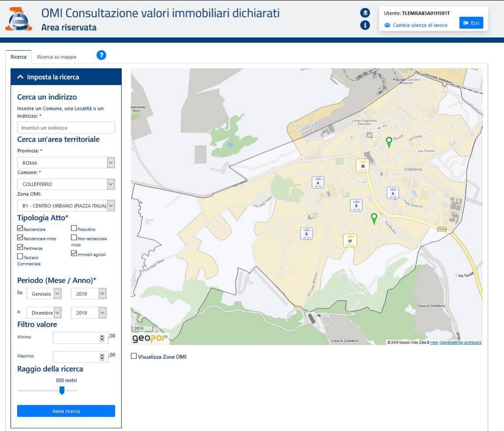Click the Minimo value input field
Image resolution: width=504 pixels, height=431 pixels.
[x=80, y=338]
